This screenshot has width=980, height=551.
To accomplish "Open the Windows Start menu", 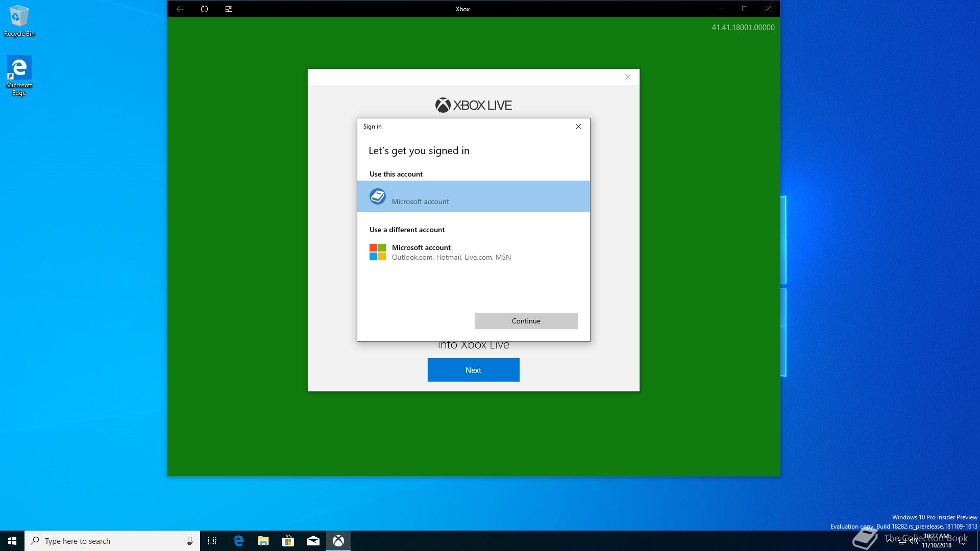I will [x=12, y=541].
